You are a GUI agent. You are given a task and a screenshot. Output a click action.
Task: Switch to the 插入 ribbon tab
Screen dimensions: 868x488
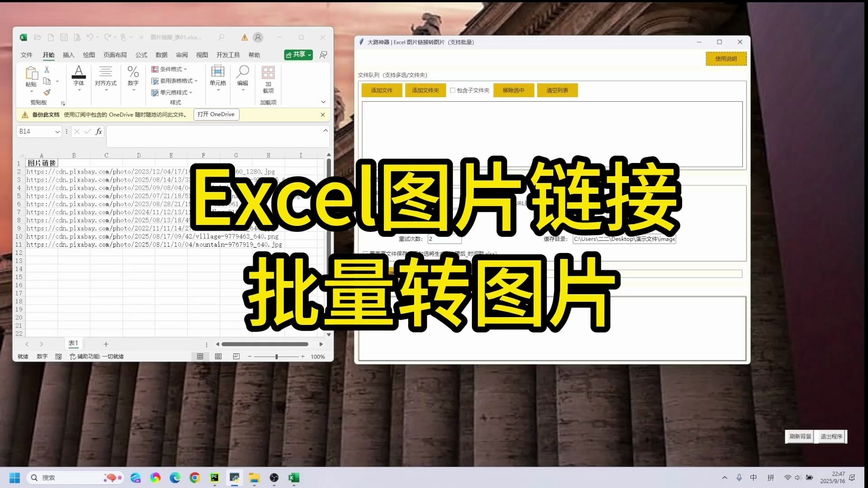pos(69,55)
